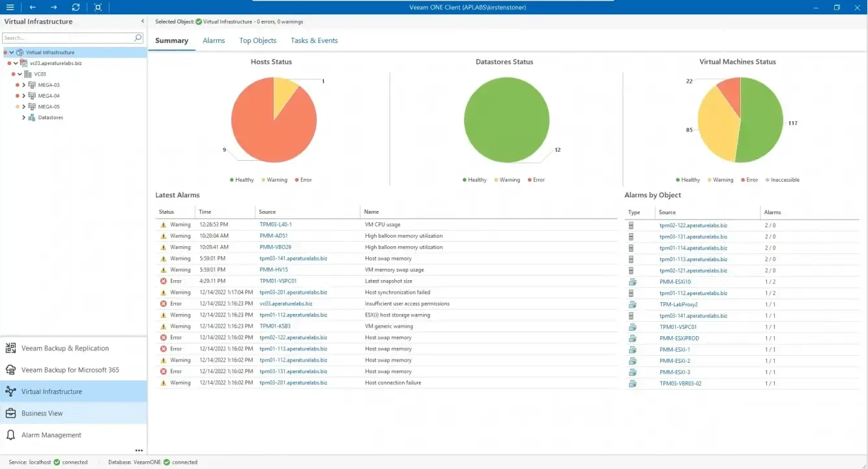Open the TPM03-L40-1 source link
Screen dimensions: 868x469
(276, 225)
